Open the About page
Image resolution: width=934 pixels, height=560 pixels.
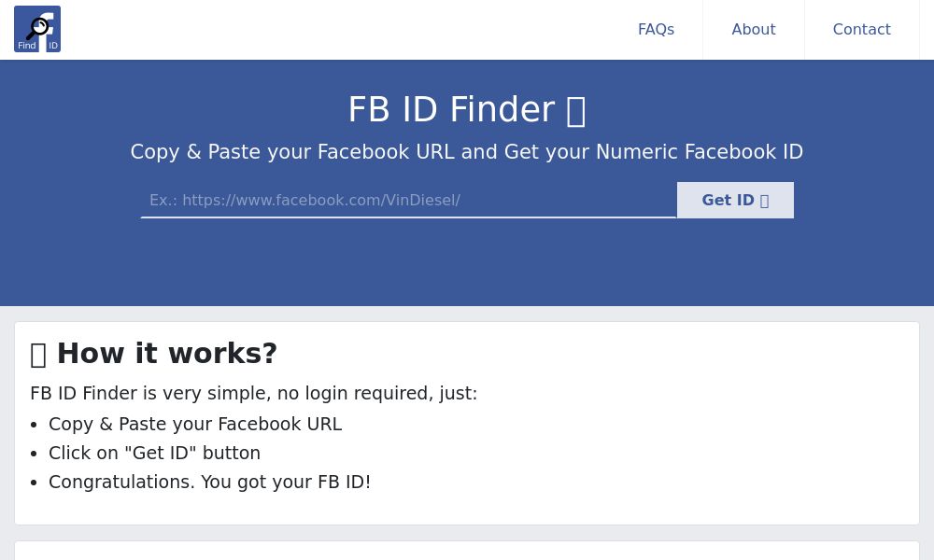pos(753,29)
